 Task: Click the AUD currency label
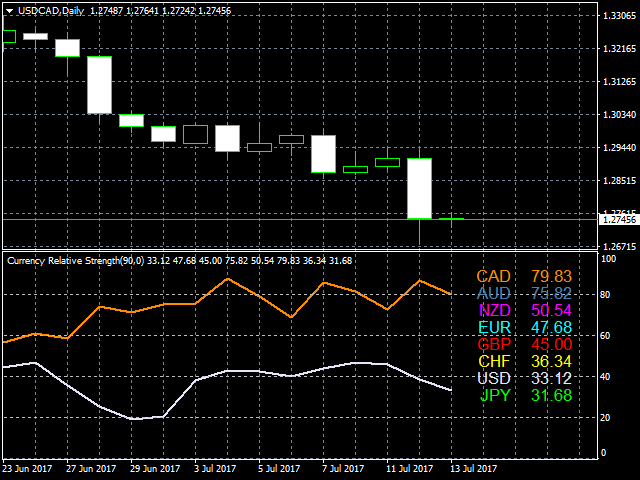tap(493, 293)
